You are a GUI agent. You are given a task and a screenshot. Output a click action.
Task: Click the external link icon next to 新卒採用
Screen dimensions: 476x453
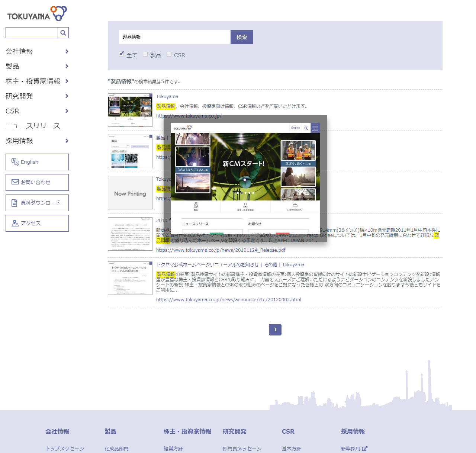364,449
